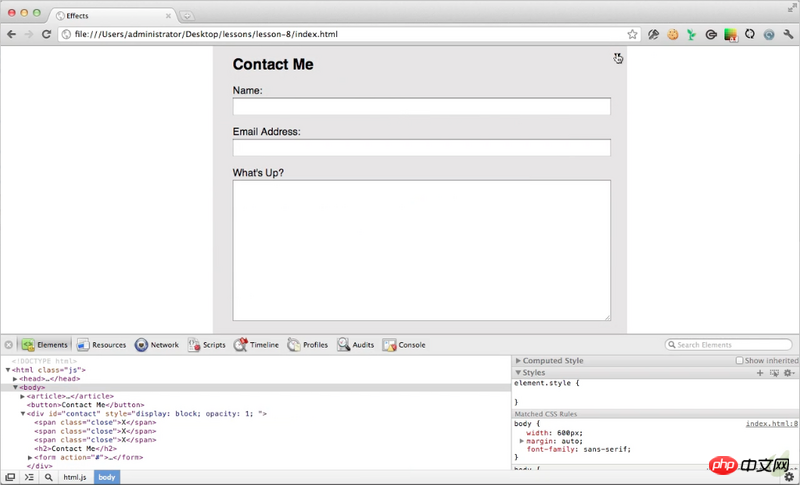The image size is (800, 485).
Task: Open the DevTools settings gear
Action: click(x=789, y=477)
